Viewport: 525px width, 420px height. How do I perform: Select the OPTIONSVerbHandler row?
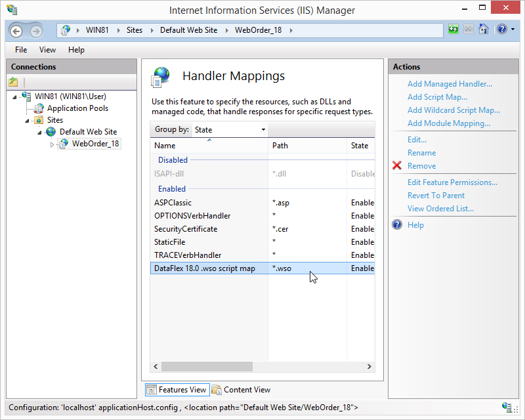point(262,216)
